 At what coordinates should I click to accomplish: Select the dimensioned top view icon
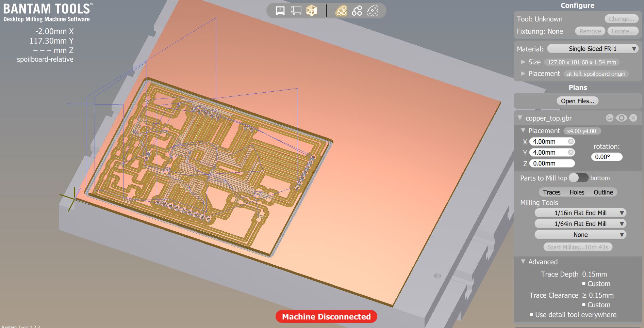[x=296, y=11]
